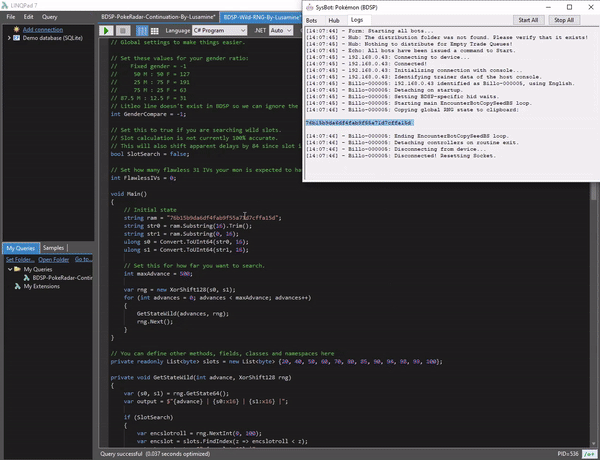Click the Start All button in SysBot
This screenshot has height=460, width=600.
pos(528,20)
